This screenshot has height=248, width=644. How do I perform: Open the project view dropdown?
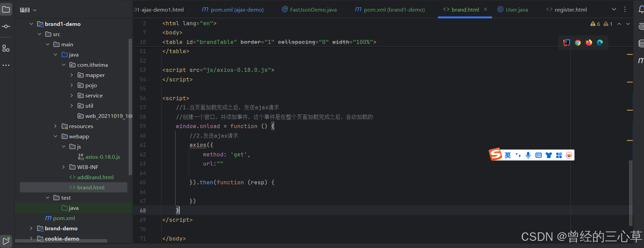point(28,10)
